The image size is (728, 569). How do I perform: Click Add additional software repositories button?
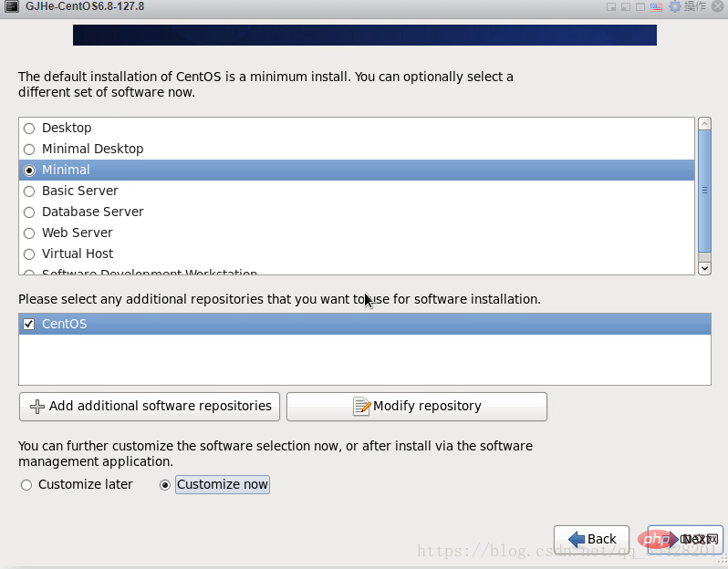point(150,407)
